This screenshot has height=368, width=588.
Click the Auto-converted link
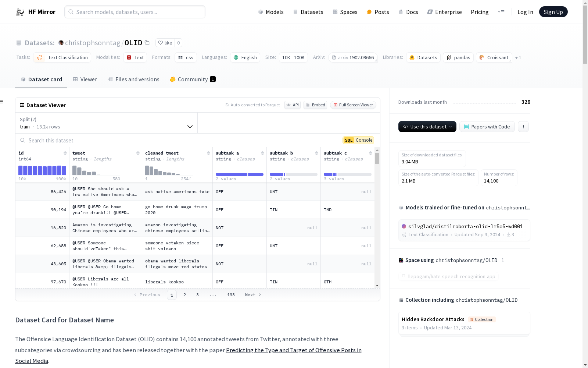click(x=245, y=105)
